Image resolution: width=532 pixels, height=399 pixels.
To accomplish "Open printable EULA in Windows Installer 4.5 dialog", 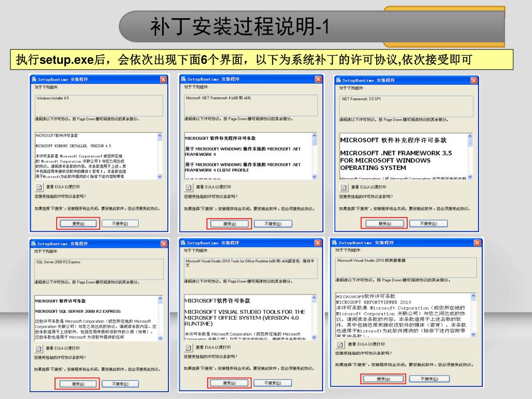I will click(39, 187).
